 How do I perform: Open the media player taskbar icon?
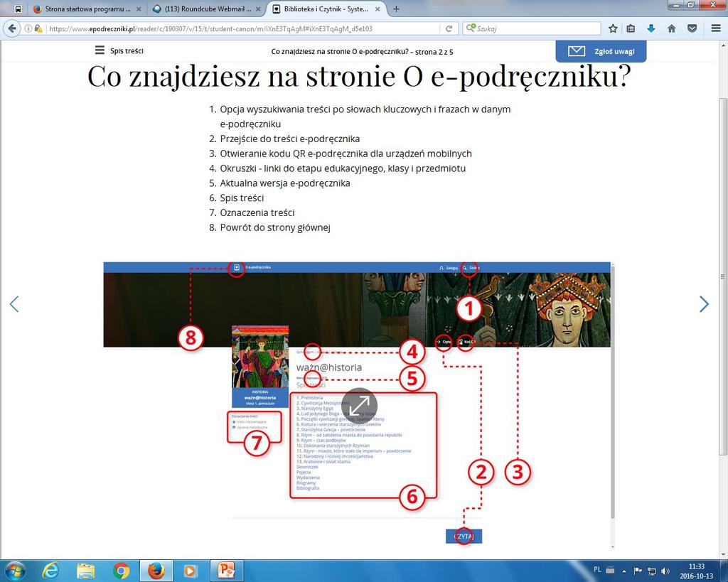coord(191,571)
